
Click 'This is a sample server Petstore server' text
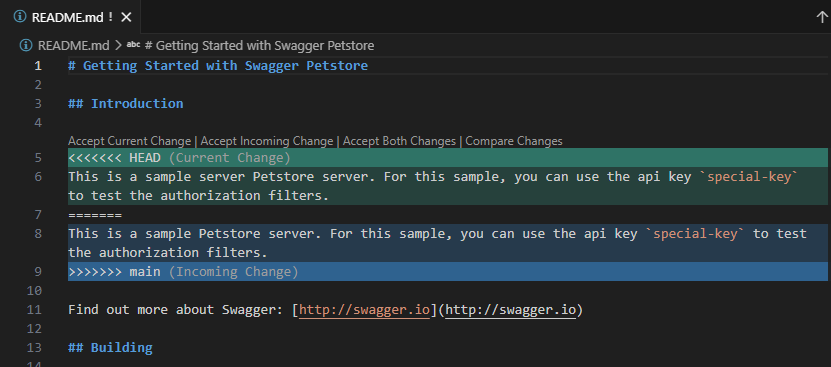point(218,177)
